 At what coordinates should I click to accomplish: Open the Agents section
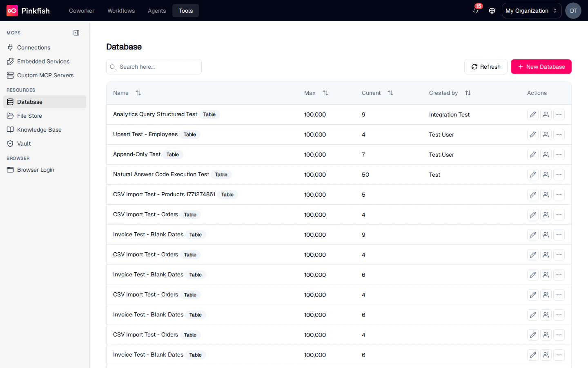click(x=156, y=11)
